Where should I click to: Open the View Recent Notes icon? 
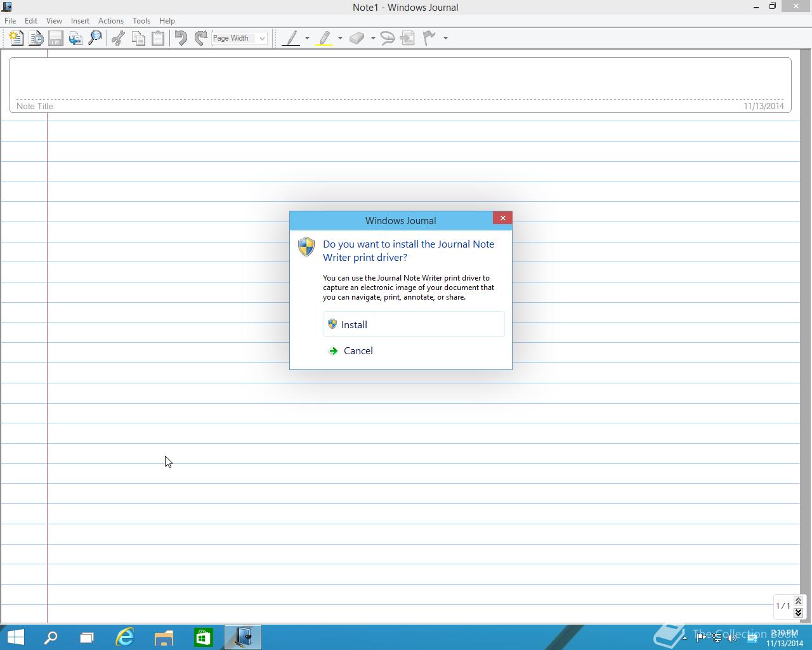coord(36,38)
